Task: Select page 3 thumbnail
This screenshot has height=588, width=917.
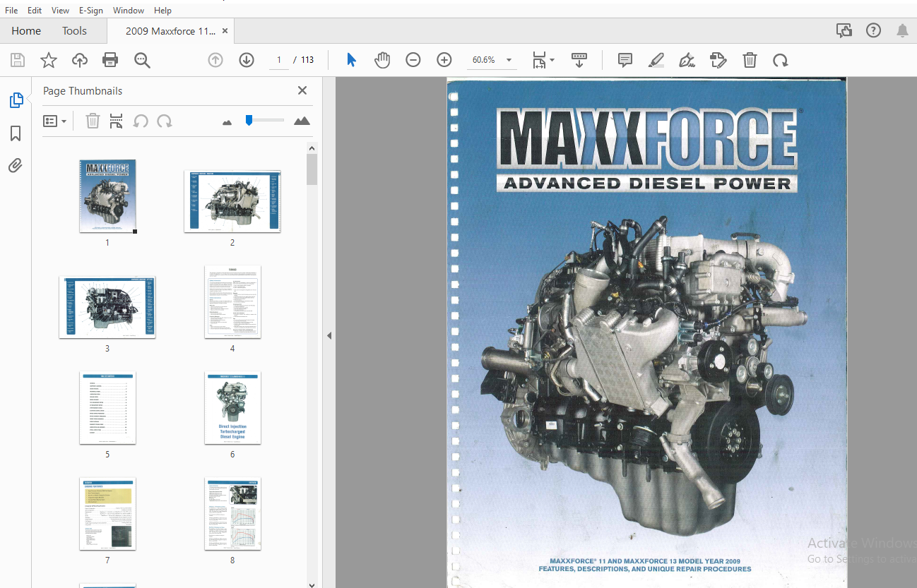Action: 107,307
